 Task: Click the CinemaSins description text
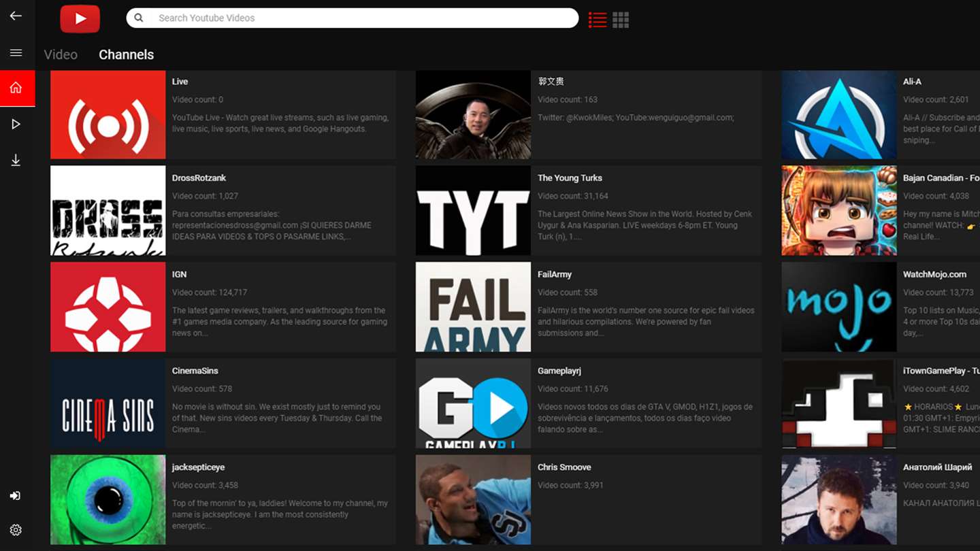[277, 418]
